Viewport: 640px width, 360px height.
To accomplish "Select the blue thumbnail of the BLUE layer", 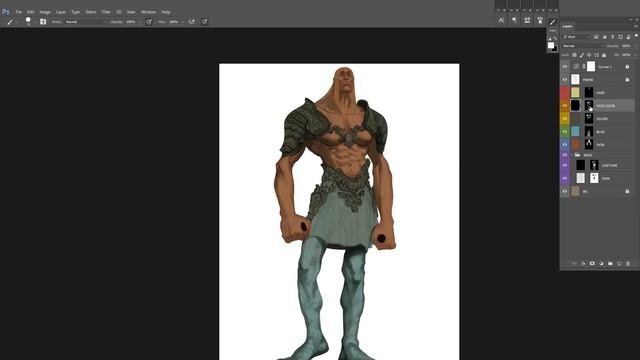I will coord(575,131).
